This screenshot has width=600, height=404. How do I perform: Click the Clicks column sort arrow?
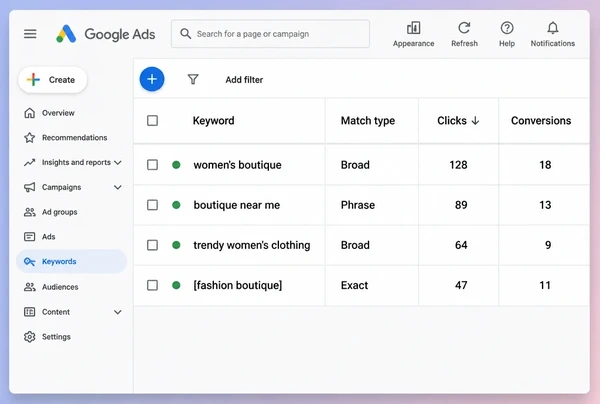[x=475, y=121]
